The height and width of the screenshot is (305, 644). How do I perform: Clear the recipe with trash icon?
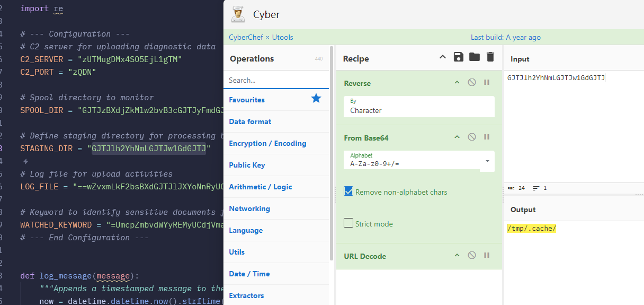[x=490, y=57]
